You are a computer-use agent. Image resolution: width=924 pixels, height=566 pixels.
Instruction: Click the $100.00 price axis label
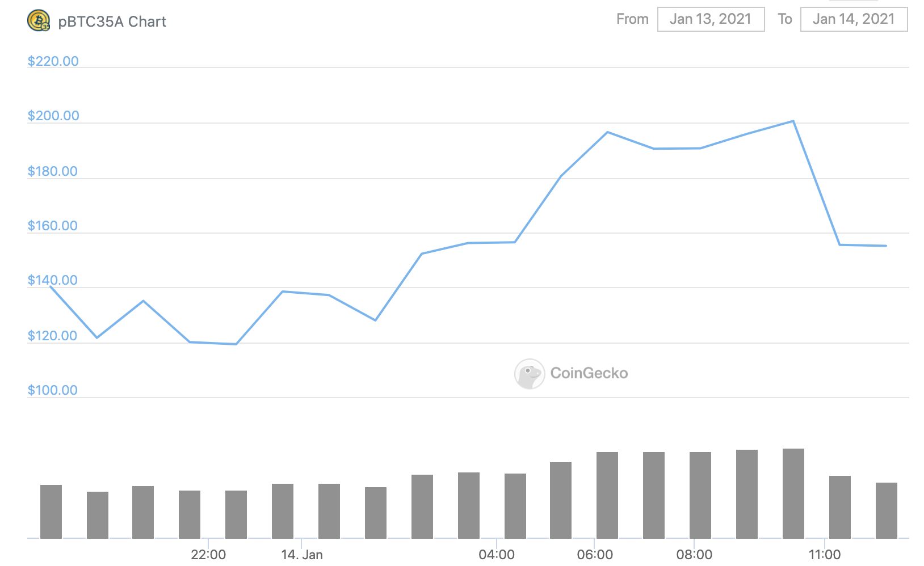coord(53,390)
